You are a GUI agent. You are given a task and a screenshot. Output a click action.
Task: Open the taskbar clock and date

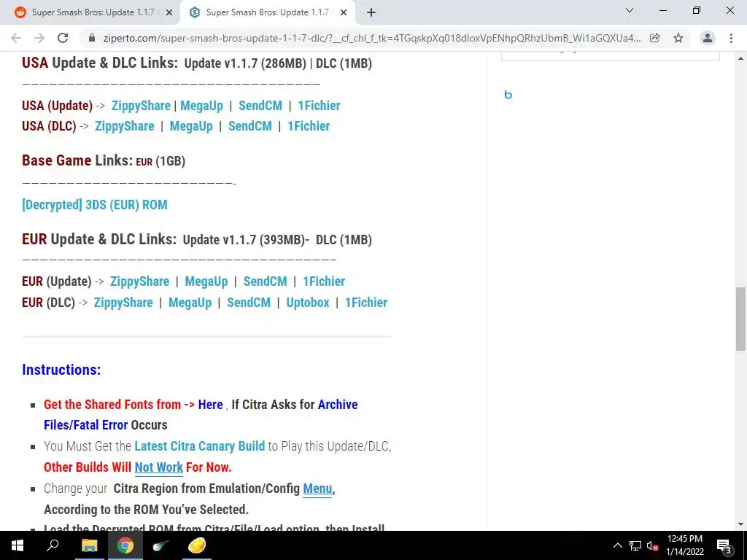coord(684,545)
